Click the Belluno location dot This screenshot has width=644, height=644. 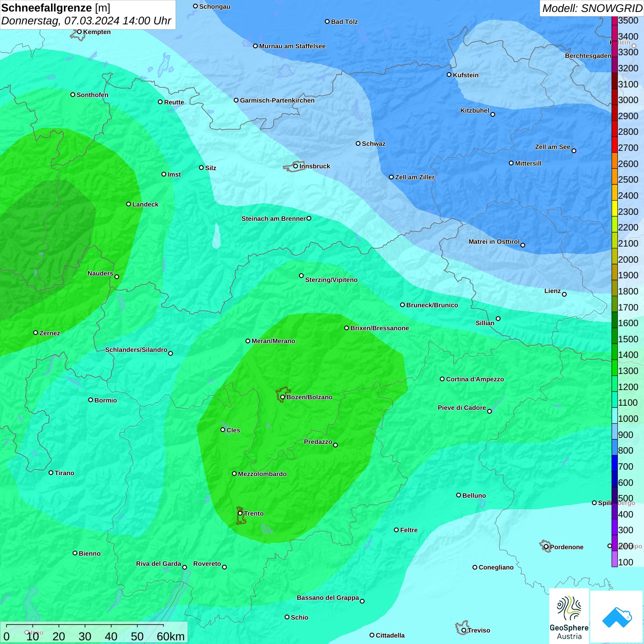[458, 495]
